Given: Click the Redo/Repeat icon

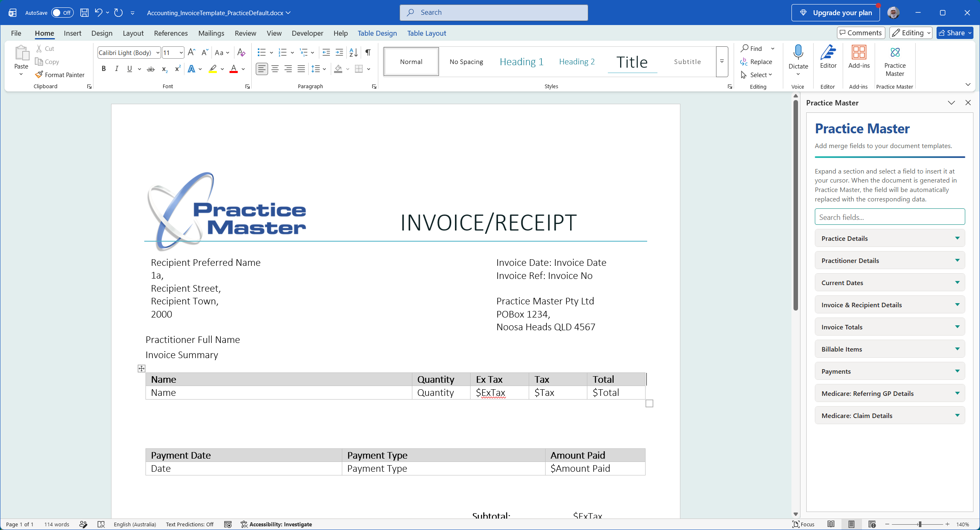Looking at the screenshot, I should click(x=118, y=13).
